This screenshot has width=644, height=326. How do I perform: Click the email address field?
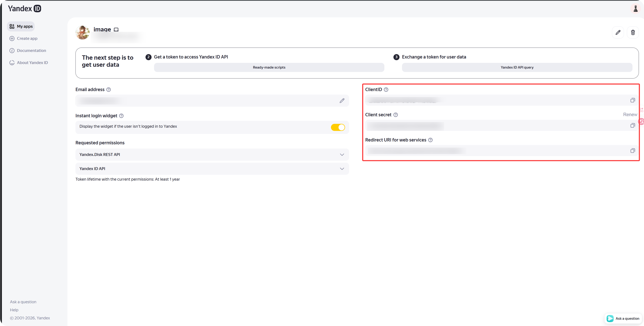pos(212,101)
